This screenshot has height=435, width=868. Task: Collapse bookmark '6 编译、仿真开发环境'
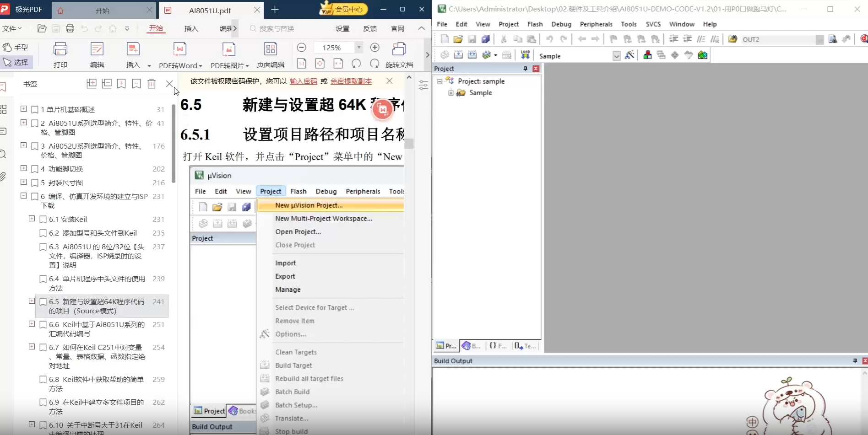23,196
